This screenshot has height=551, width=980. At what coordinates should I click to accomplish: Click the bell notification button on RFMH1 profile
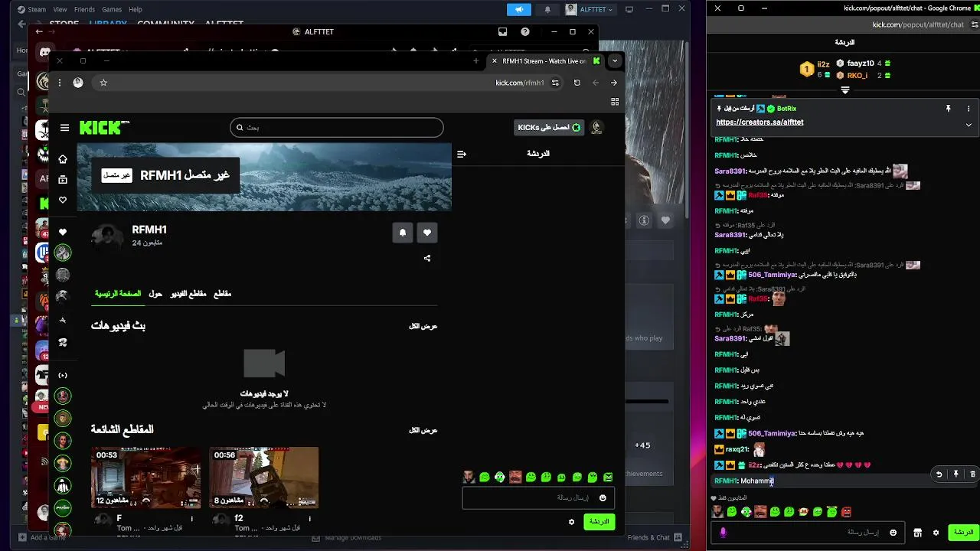[x=403, y=233]
